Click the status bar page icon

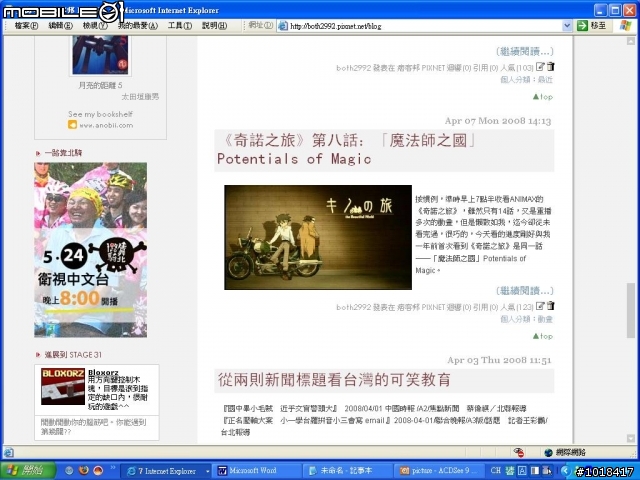9,452
